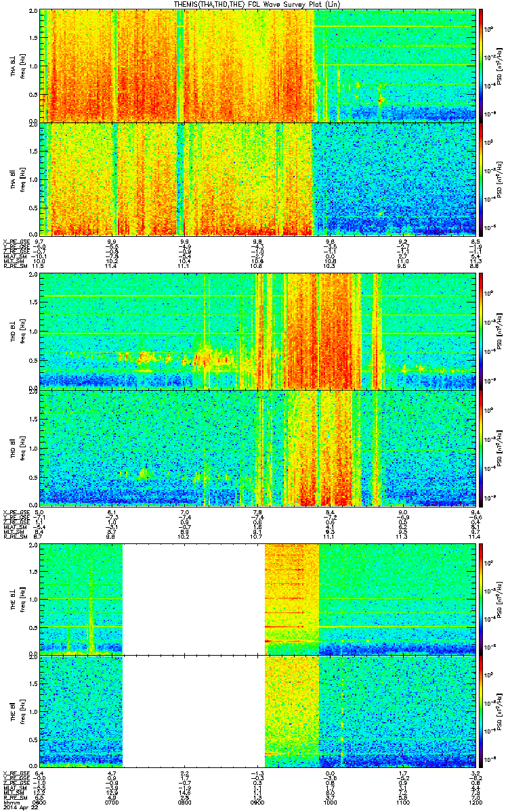The height and width of the screenshot is (812, 508).
Task: Click the PSD color bar beside THA B-perpendicular
Action: (x=482, y=65)
